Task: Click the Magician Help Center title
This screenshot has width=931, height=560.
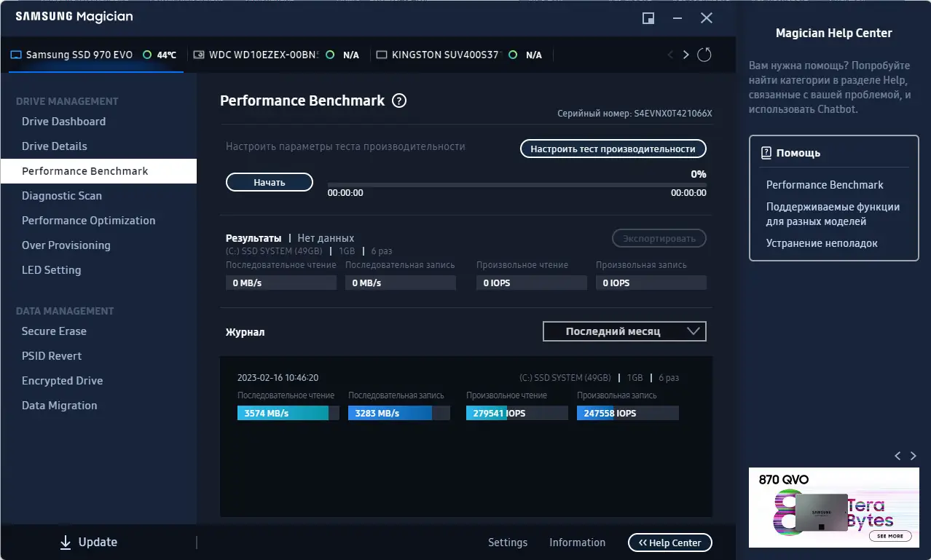Action: (834, 33)
